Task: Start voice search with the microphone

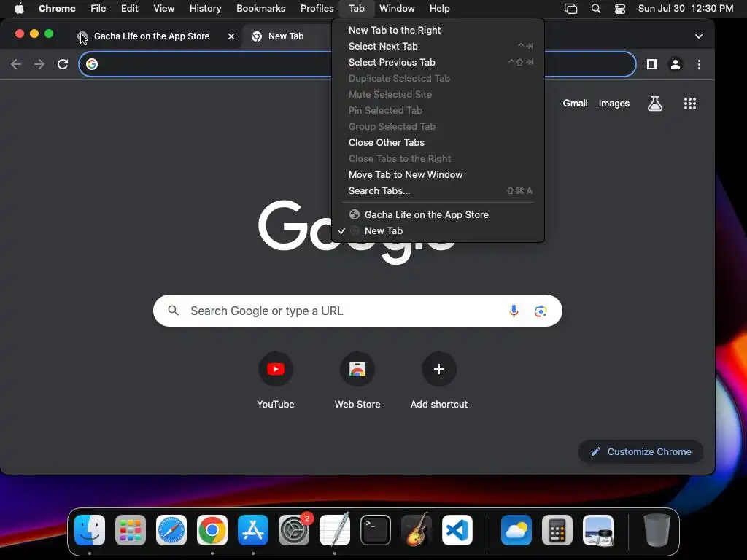Action: [514, 311]
